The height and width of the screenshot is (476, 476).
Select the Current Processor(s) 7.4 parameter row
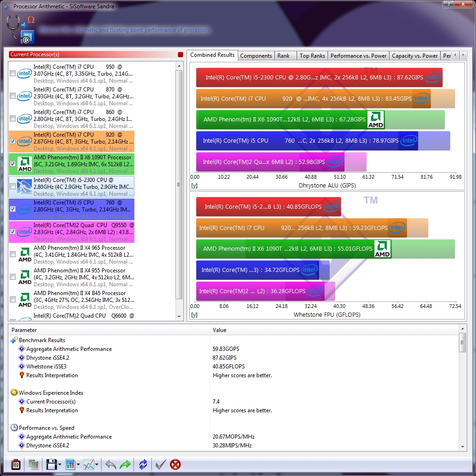point(234,401)
